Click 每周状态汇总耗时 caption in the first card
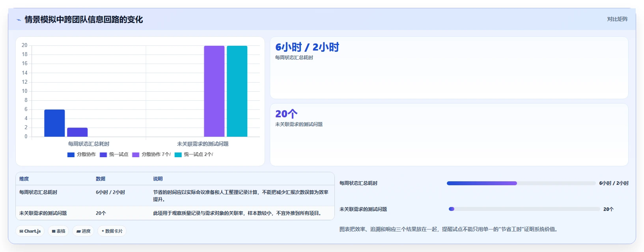The image size is (644, 252). (x=294, y=58)
